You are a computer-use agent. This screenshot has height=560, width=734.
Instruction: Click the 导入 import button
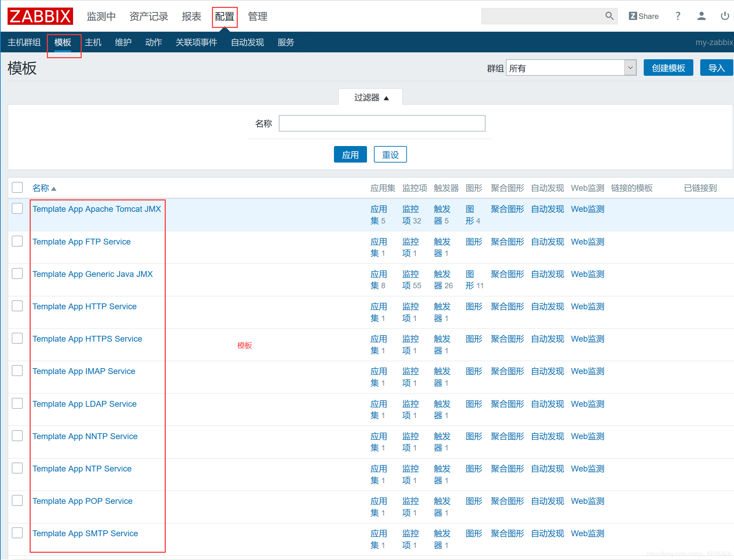click(x=717, y=68)
